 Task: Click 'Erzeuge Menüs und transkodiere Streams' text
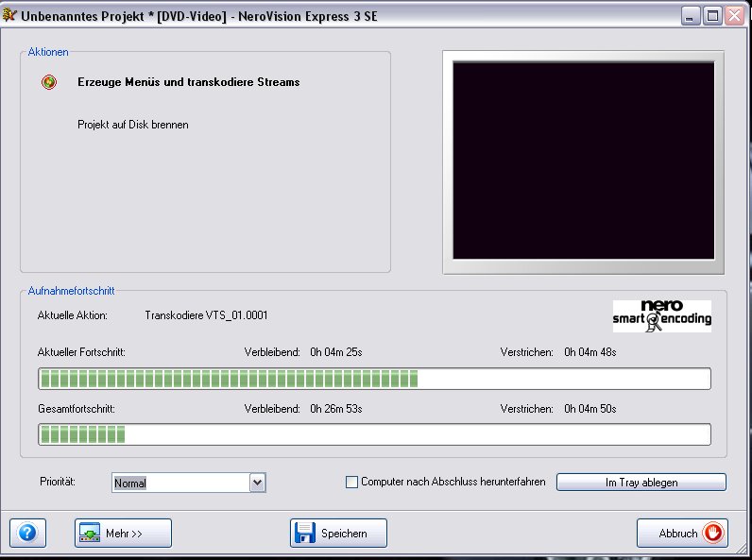pyautogui.click(x=189, y=82)
